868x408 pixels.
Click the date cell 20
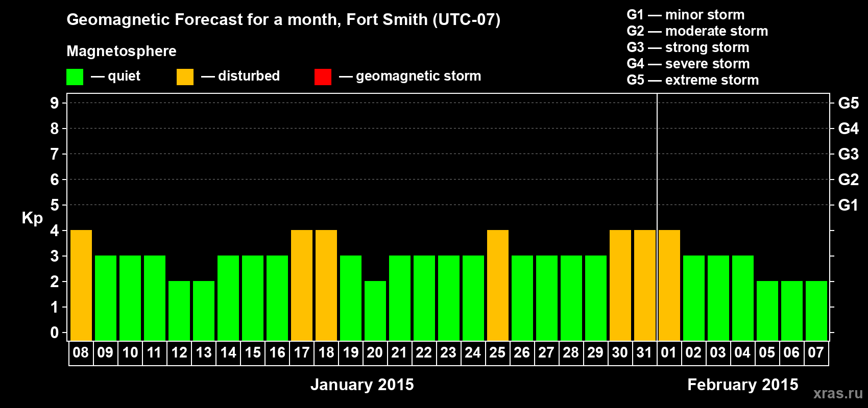click(x=375, y=353)
